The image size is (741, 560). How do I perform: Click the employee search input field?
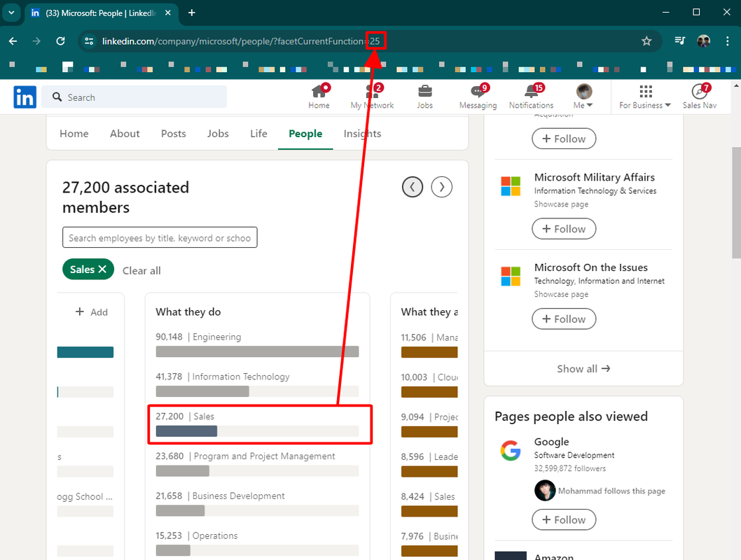pyautogui.click(x=160, y=238)
